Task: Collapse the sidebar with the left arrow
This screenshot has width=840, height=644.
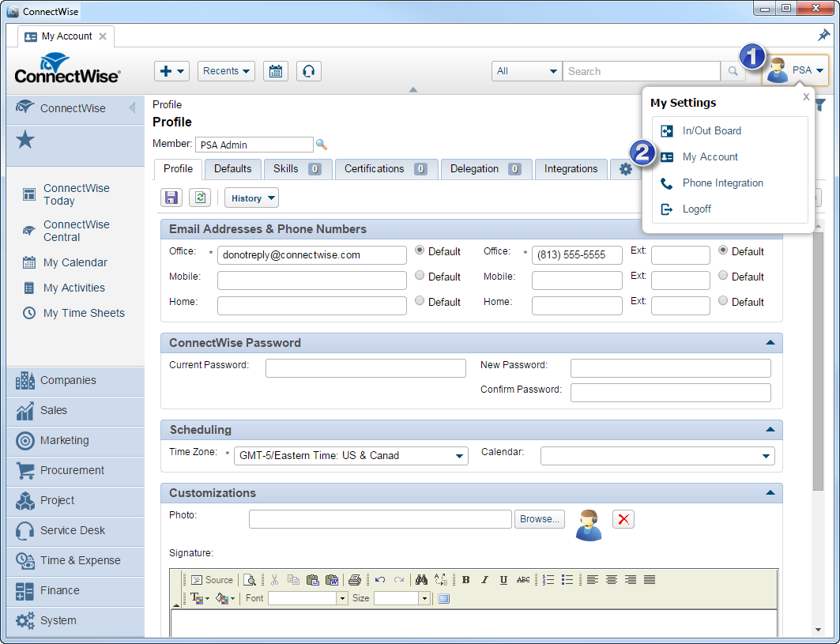Action: (132, 107)
